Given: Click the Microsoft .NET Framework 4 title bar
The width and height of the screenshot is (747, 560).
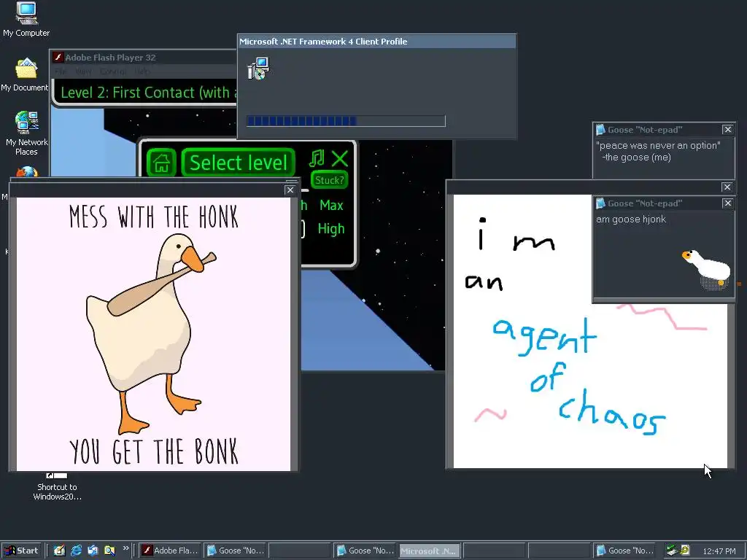Looking at the screenshot, I should coord(377,42).
